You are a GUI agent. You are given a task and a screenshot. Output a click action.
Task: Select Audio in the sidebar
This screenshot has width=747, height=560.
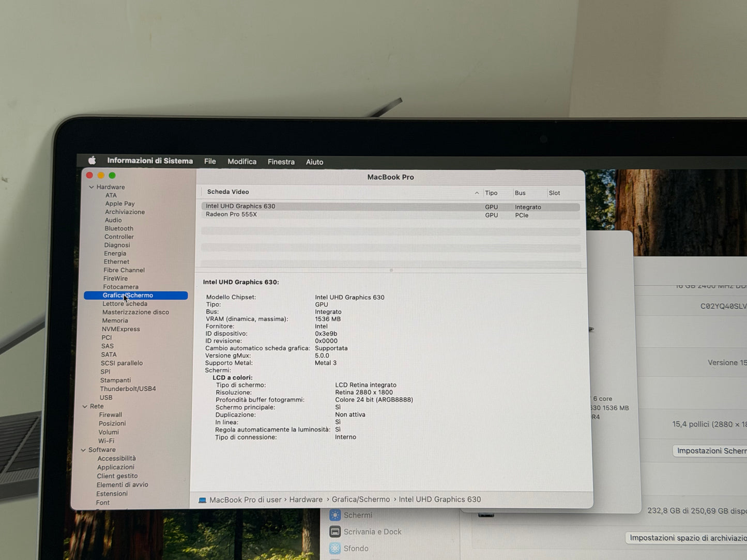[113, 220]
